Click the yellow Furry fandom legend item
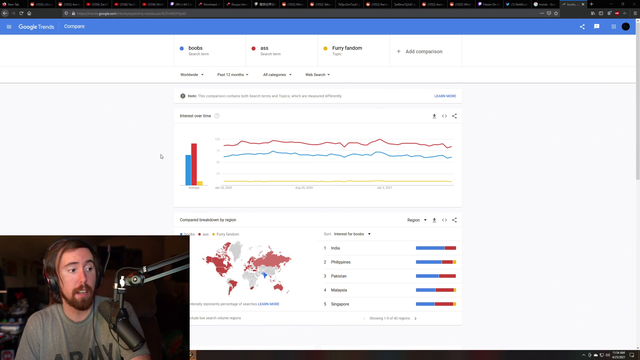This screenshot has width=640, height=360. point(226,234)
